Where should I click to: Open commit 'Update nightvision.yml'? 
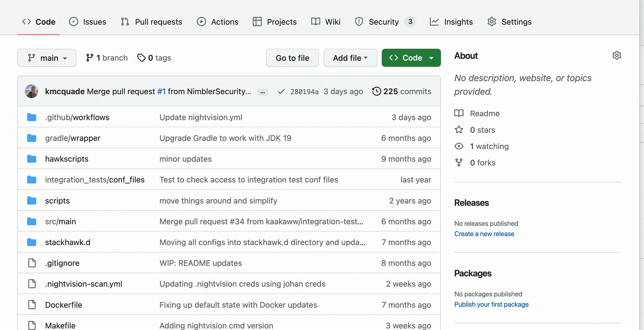pyautogui.click(x=201, y=117)
